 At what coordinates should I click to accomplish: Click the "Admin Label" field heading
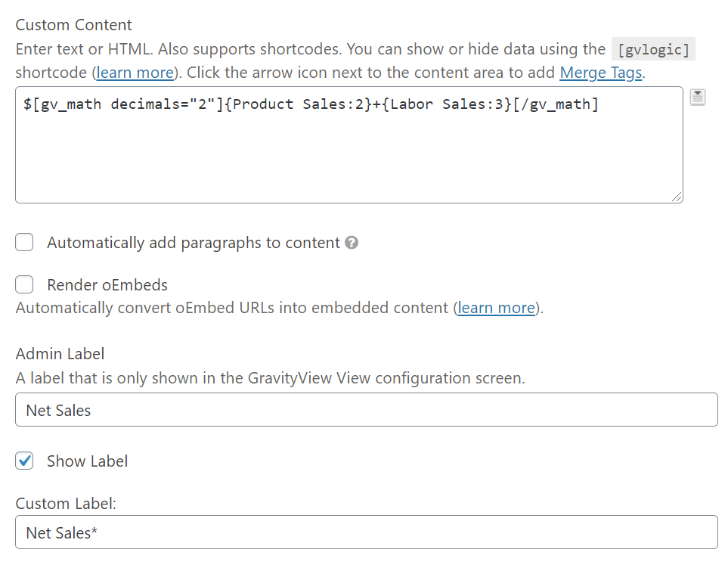[60, 353]
